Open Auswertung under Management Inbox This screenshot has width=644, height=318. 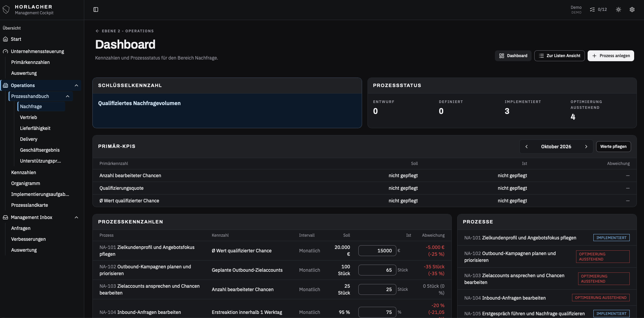point(24,250)
